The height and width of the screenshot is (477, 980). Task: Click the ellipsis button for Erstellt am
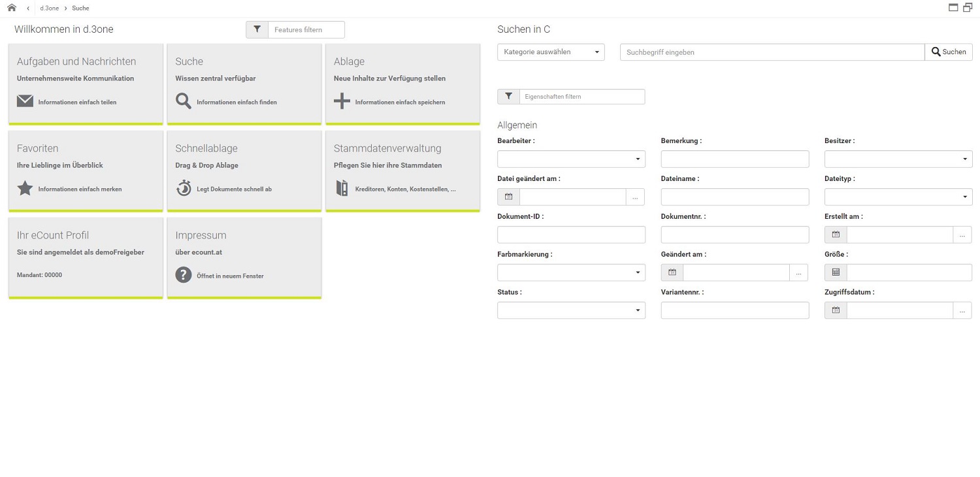(962, 235)
